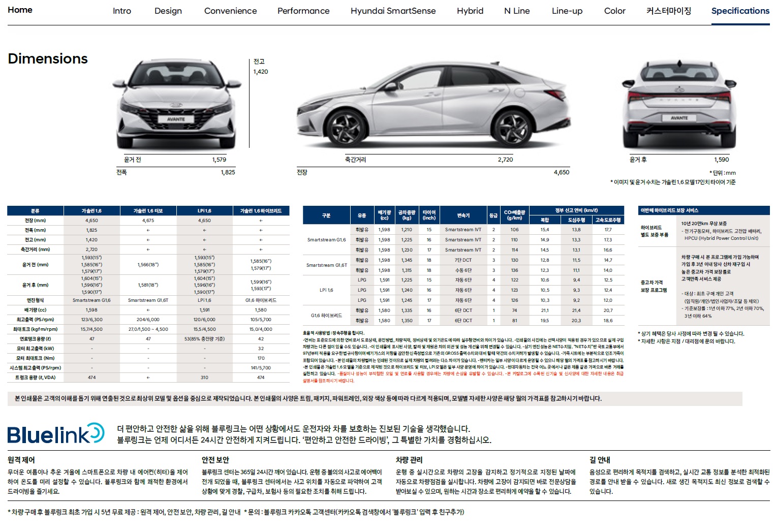The image size is (775, 532).
Task: Click the 변속기 column header
Action: 463,215
